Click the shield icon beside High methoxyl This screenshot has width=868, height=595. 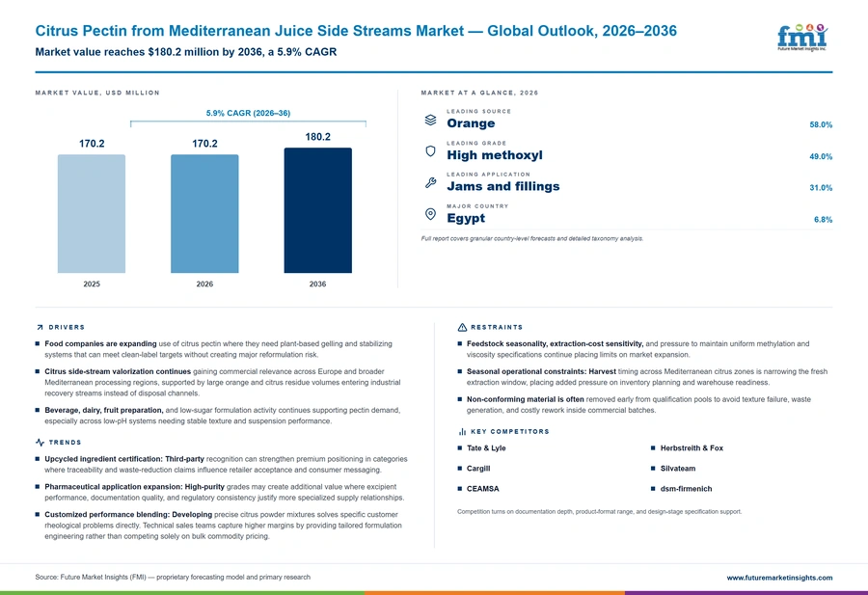tap(430, 151)
